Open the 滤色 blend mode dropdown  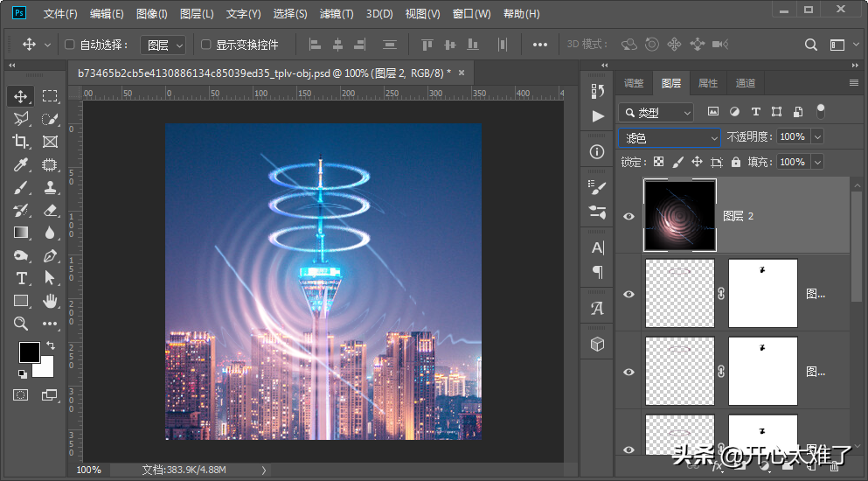[670, 137]
